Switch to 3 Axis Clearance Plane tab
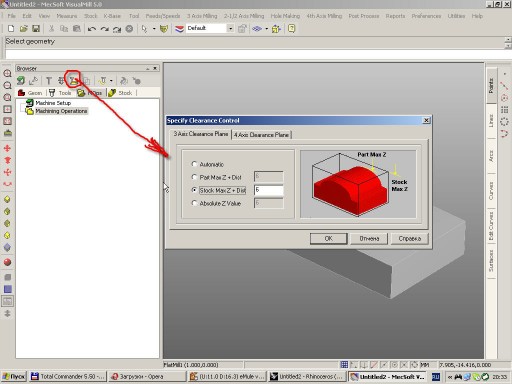This screenshot has width=512, height=384. coord(201,134)
